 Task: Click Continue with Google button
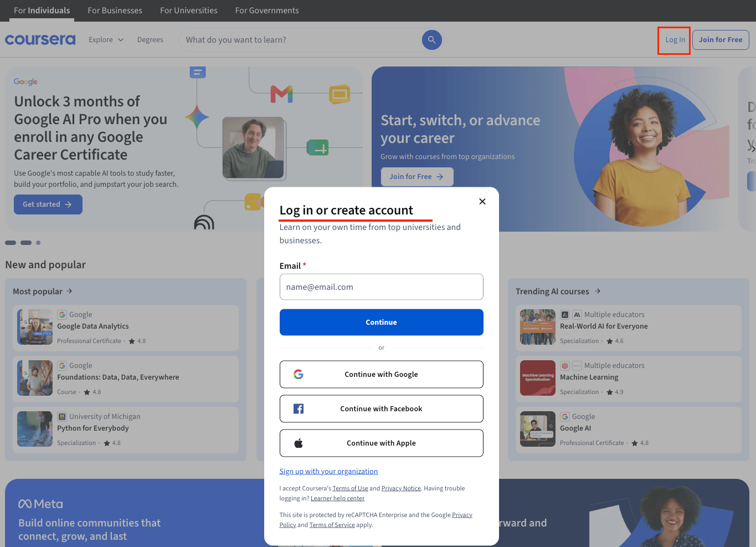click(382, 375)
